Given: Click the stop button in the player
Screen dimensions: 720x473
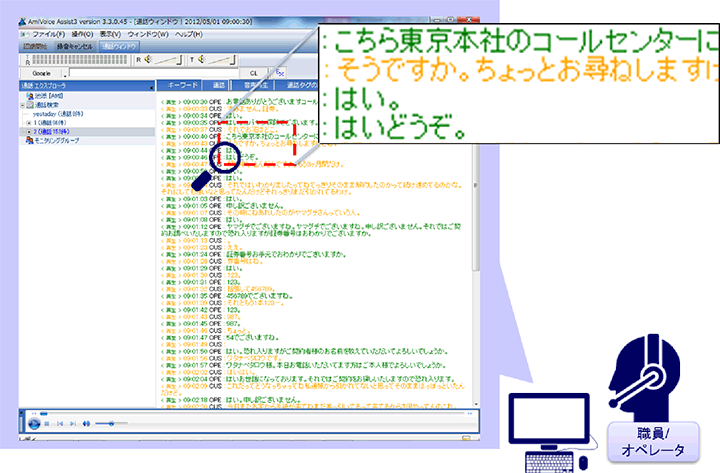Looking at the screenshot, I should click(45, 424).
